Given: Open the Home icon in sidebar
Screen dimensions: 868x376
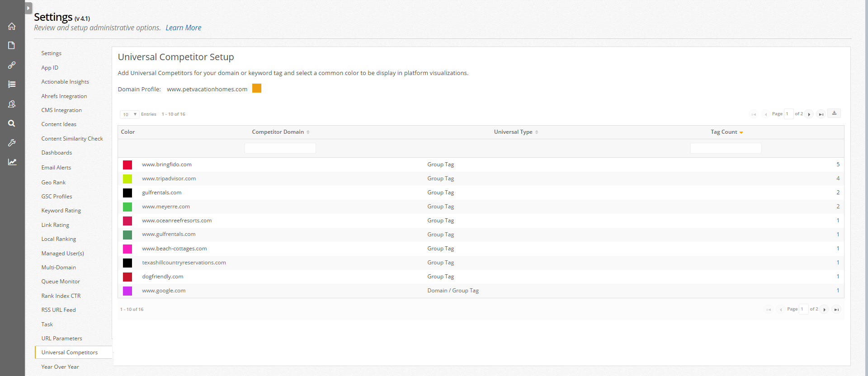Looking at the screenshot, I should pyautogui.click(x=12, y=26).
